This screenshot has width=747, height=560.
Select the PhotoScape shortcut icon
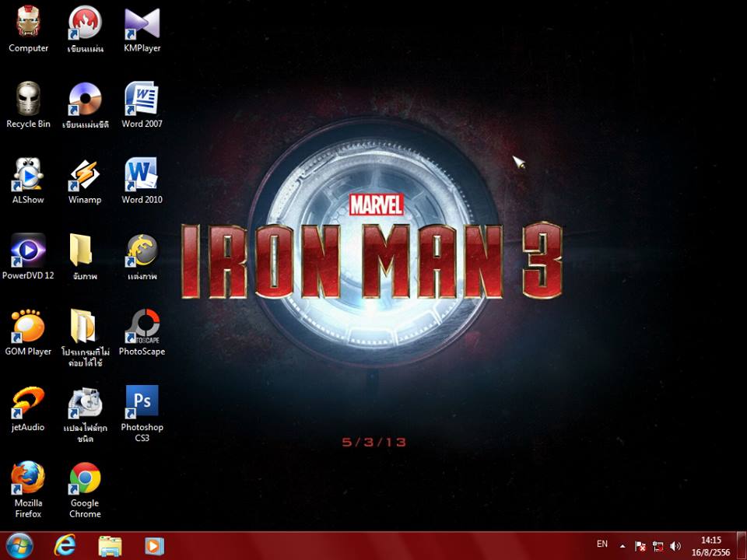point(142,332)
